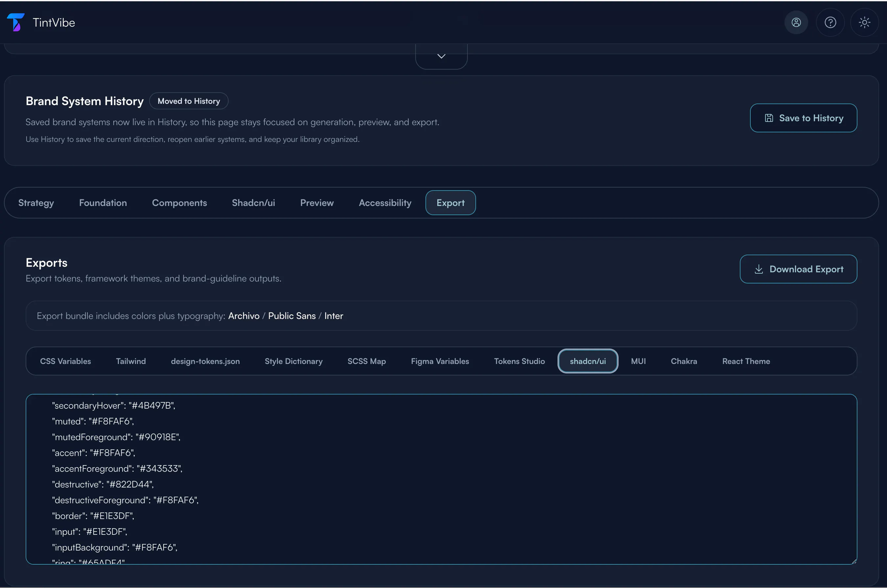
Task: Click the "muted": "#F8FAF6" code line
Action: pos(93,421)
